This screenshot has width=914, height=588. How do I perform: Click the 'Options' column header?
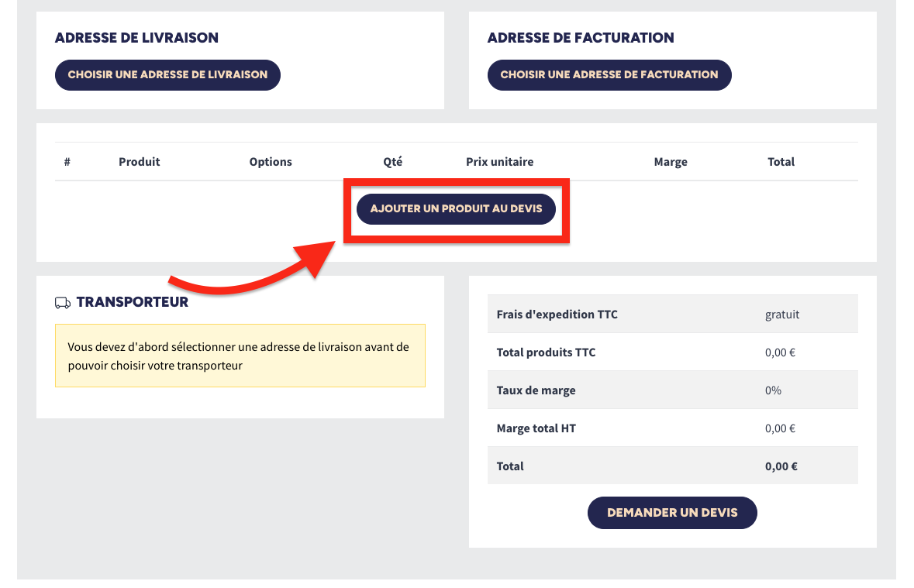point(271,162)
